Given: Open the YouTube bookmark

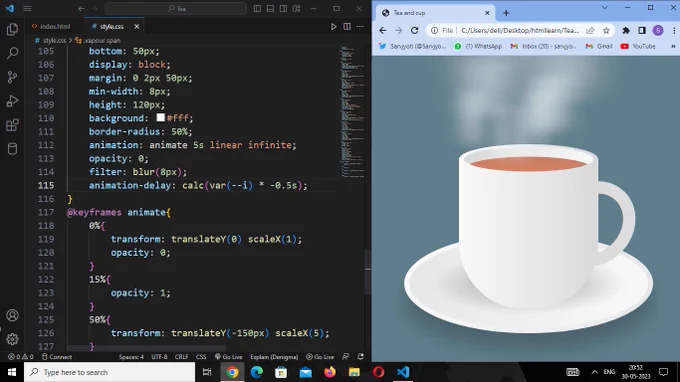Looking at the screenshot, I should point(638,46).
